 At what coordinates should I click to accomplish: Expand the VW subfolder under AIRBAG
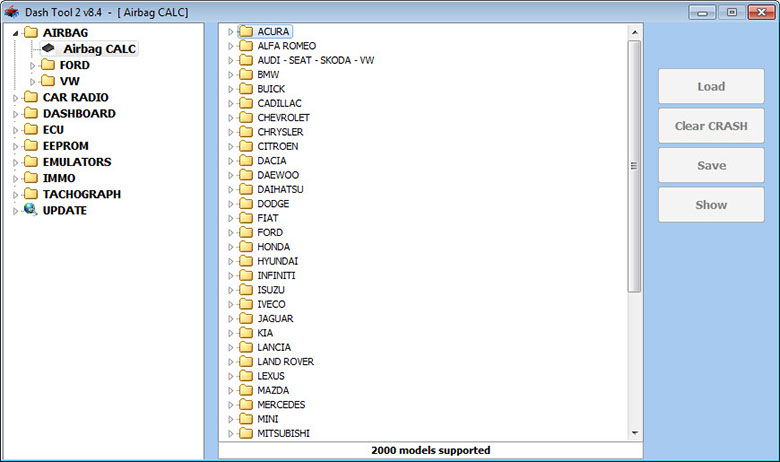[x=33, y=81]
